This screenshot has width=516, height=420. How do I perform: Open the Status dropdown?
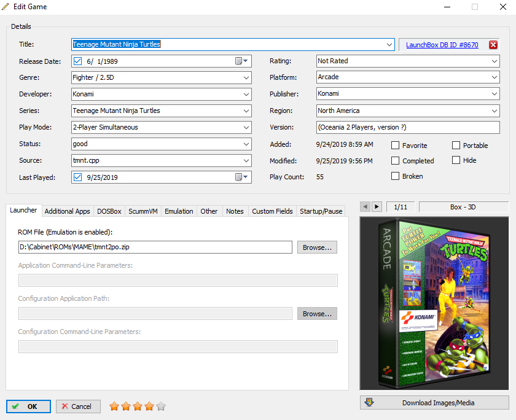246,144
